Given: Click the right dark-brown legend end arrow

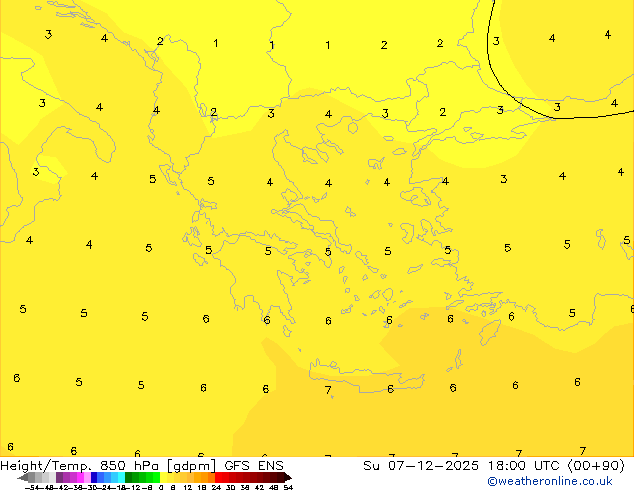Looking at the screenshot, I should (x=288, y=478).
